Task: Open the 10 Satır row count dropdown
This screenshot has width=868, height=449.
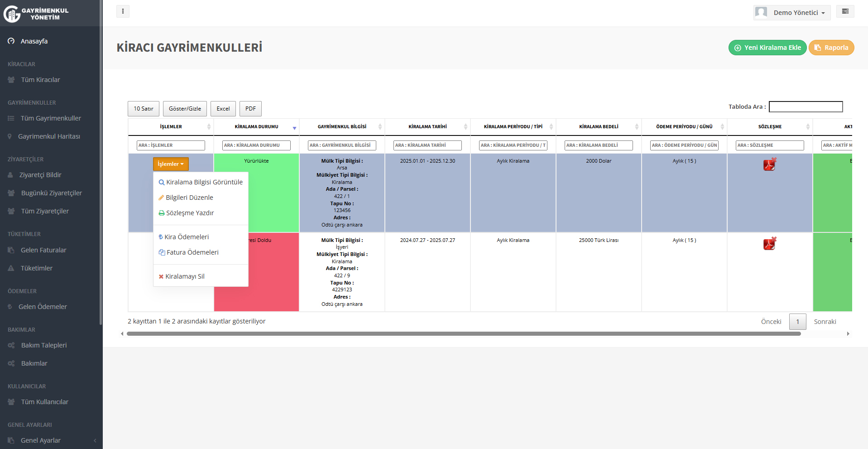Action: pos(144,109)
